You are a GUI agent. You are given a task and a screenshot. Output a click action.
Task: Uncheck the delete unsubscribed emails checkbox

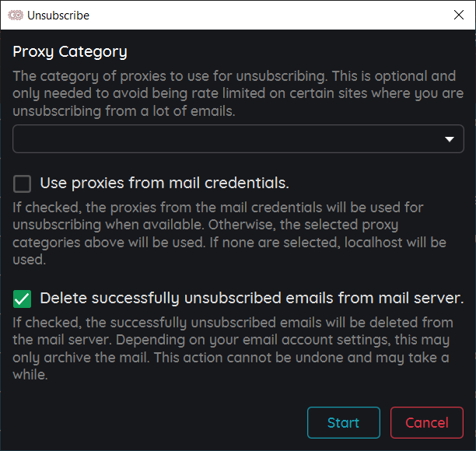click(x=23, y=299)
